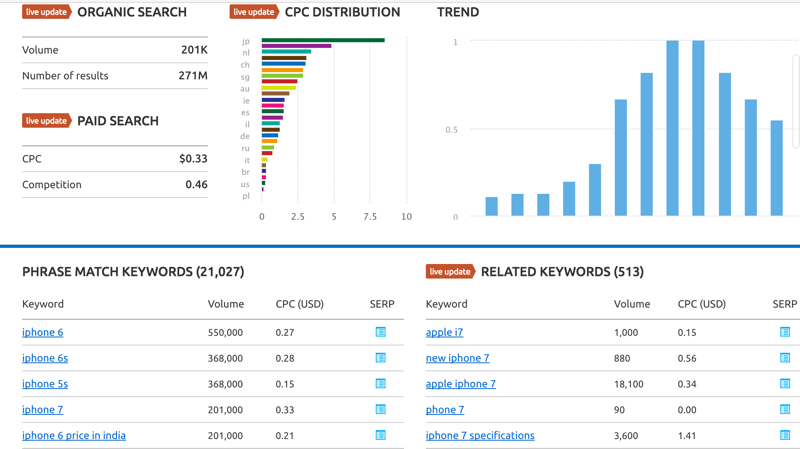Viewport: 800px width, 449px height.
Task: Open SERP icon for iphone 6
Action: point(381,332)
